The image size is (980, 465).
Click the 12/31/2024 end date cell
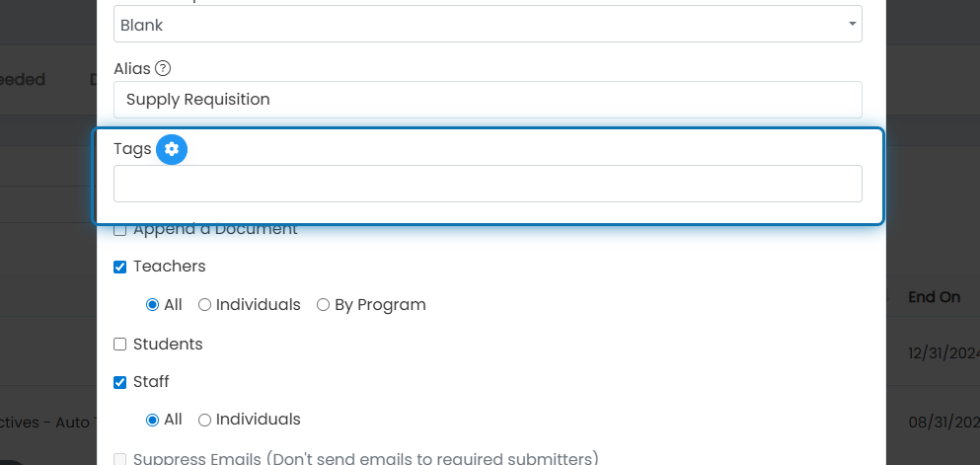click(943, 353)
